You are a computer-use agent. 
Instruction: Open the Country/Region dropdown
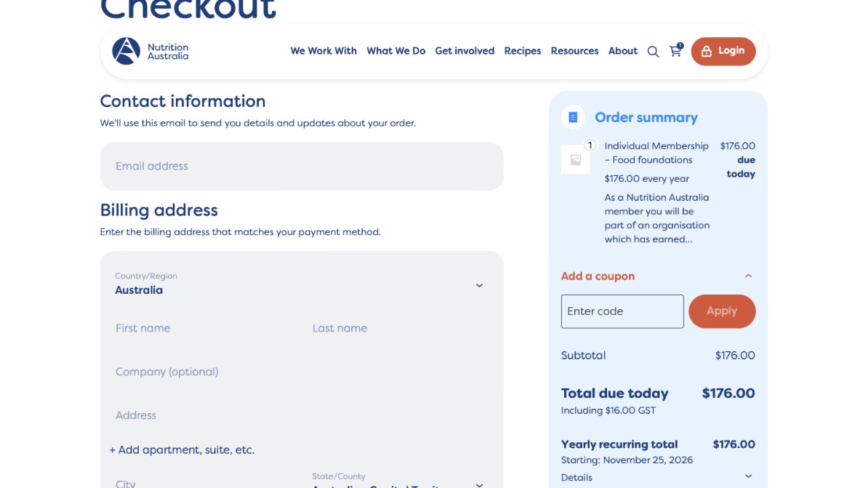pyautogui.click(x=478, y=285)
